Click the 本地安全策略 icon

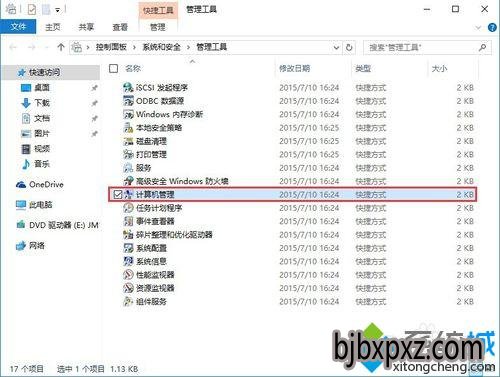pyautogui.click(x=128, y=128)
